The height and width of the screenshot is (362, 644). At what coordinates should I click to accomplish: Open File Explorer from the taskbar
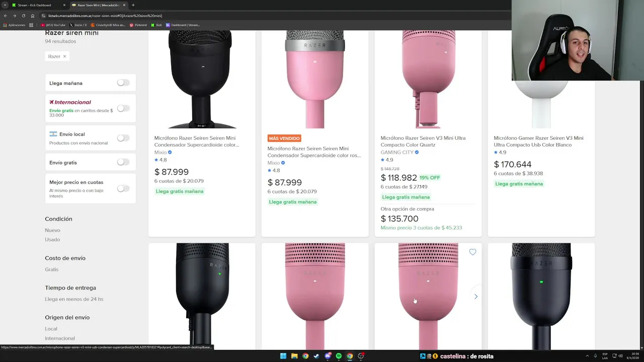[x=294, y=356]
